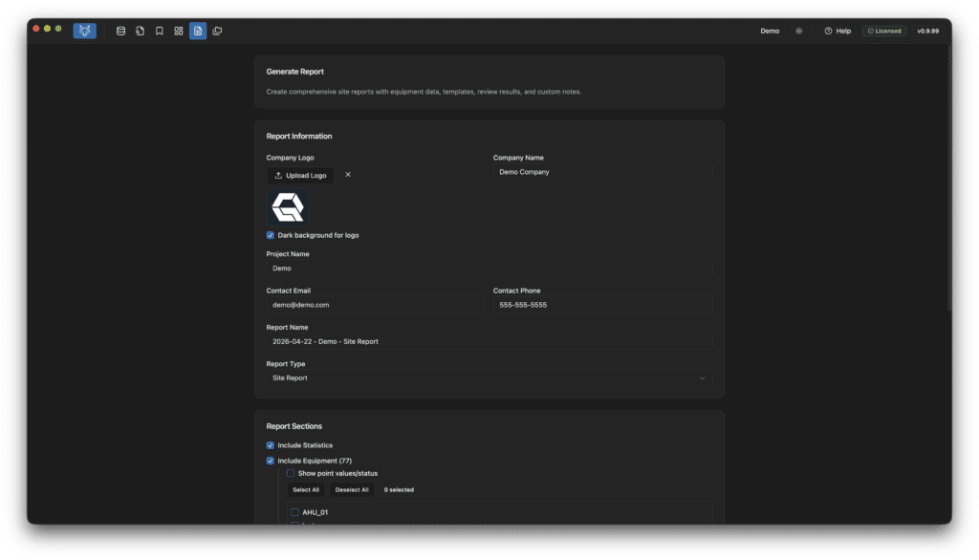This screenshot has width=979, height=560.
Task: Remove the uploaded logo with the X
Action: pyautogui.click(x=348, y=175)
